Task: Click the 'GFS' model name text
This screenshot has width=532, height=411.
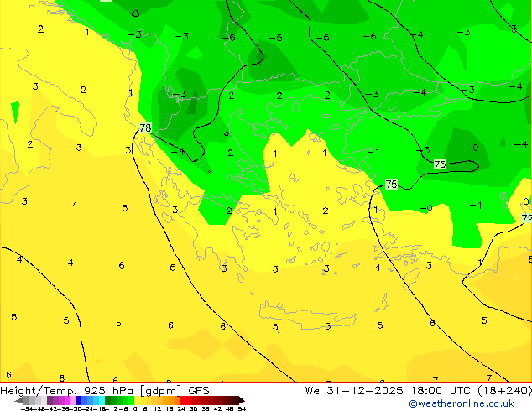Action: (199, 391)
